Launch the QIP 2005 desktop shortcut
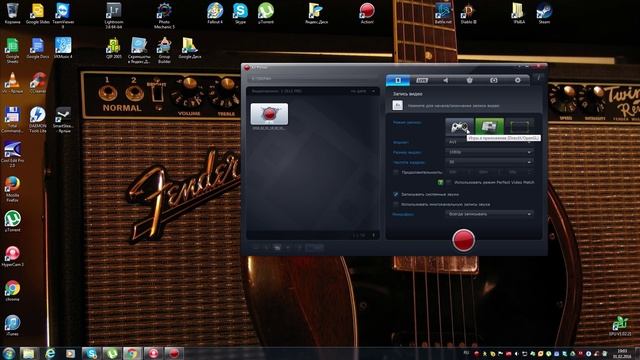Image resolution: width=640 pixels, height=360 pixels. (x=114, y=48)
